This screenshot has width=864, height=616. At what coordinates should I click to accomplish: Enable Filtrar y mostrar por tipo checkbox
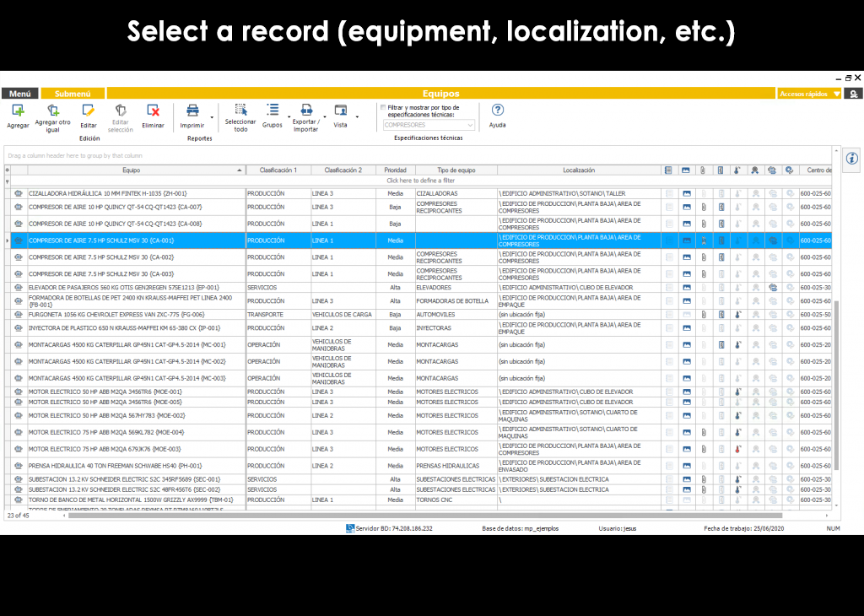click(383, 107)
